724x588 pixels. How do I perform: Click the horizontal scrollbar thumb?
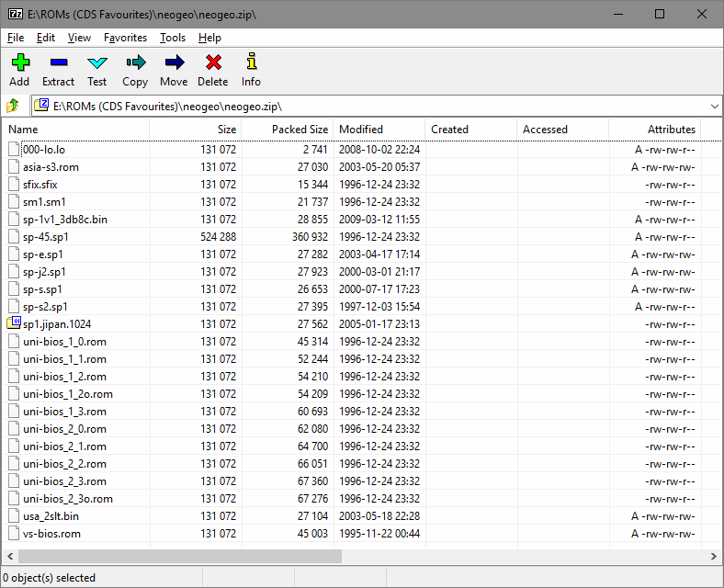tap(180, 556)
